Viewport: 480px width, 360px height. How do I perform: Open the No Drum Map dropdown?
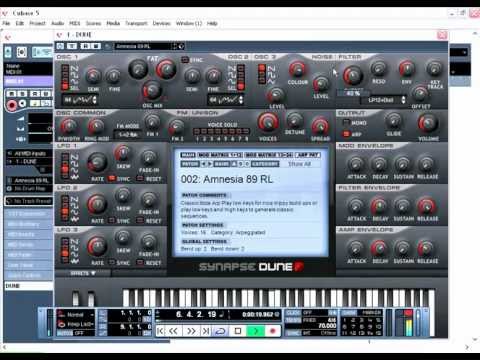coord(29,188)
